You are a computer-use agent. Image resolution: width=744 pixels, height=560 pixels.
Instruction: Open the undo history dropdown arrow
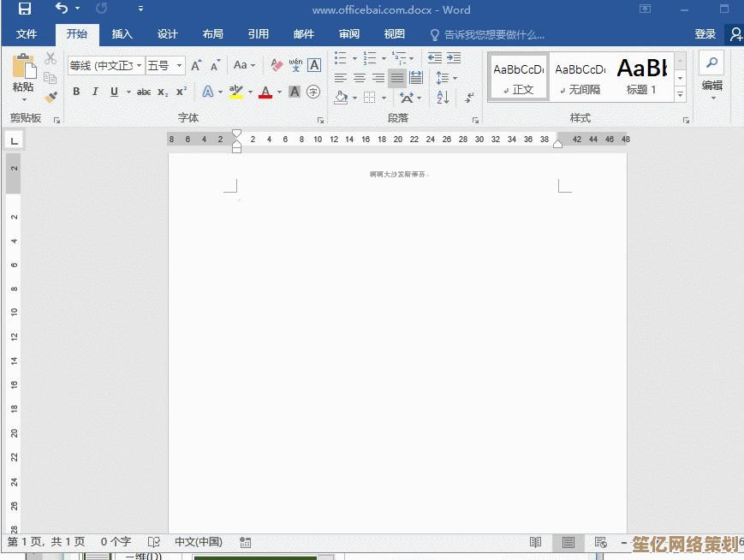click(77, 9)
